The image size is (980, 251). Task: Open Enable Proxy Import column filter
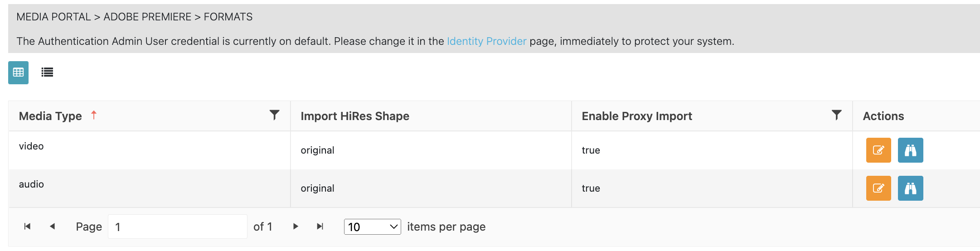pos(836,115)
